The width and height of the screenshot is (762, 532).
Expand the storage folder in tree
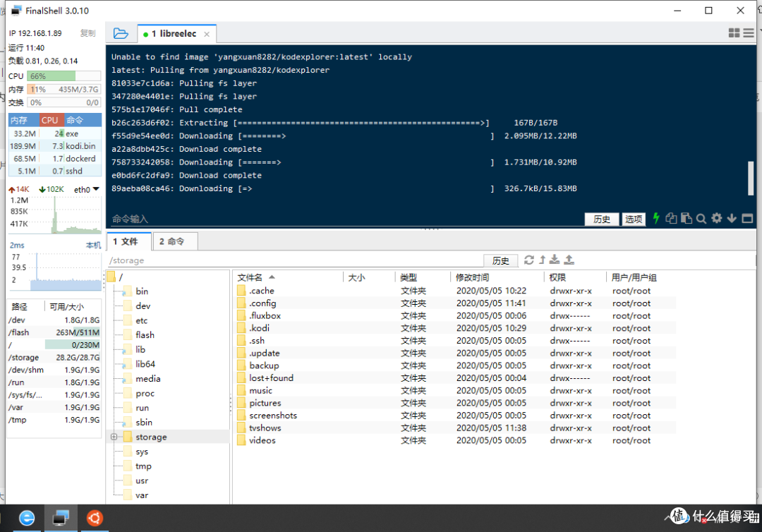coord(114,437)
